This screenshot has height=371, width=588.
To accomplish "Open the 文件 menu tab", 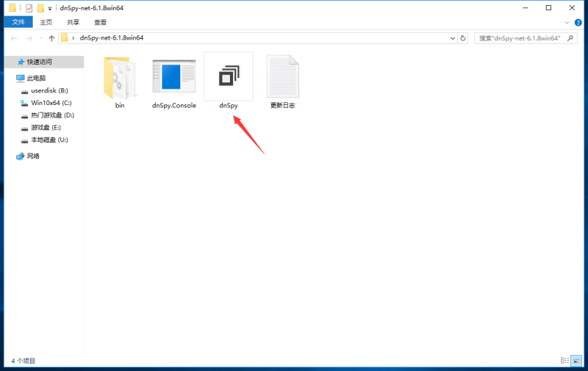I will (x=18, y=22).
